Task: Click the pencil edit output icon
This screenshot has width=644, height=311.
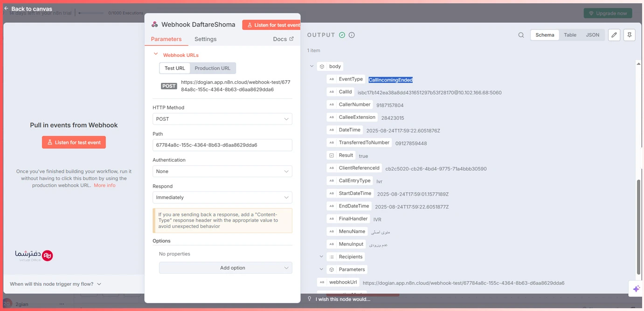Action: tap(614, 35)
